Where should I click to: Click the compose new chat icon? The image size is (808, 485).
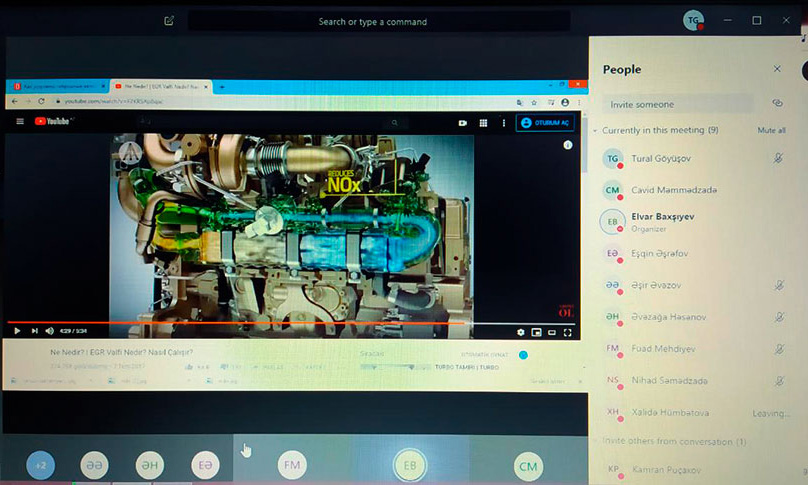pyautogui.click(x=169, y=20)
